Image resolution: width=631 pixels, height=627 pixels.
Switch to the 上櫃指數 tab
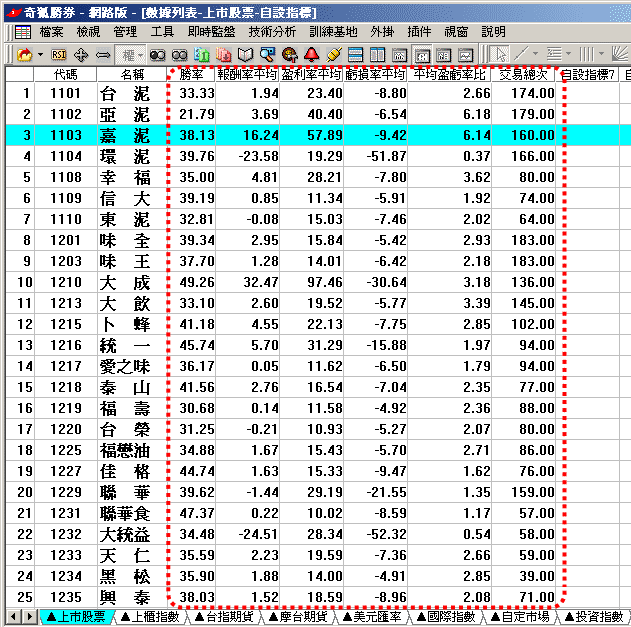(149, 617)
